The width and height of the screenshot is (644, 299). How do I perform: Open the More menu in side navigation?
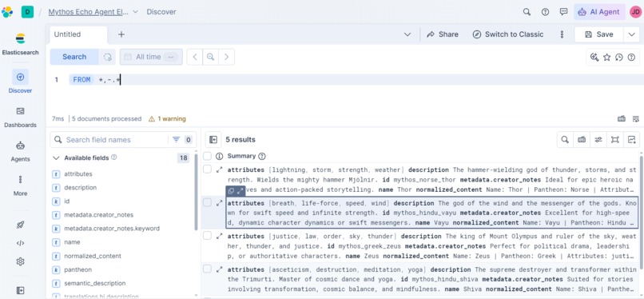(20, 185)
